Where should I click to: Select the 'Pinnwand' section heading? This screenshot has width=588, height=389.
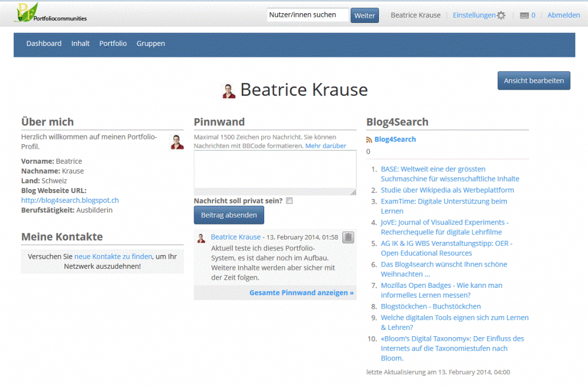[219, 122]
